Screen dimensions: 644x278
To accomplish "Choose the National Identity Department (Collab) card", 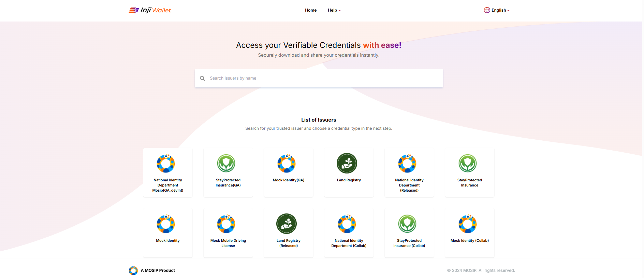I will [x=349, y=233].
